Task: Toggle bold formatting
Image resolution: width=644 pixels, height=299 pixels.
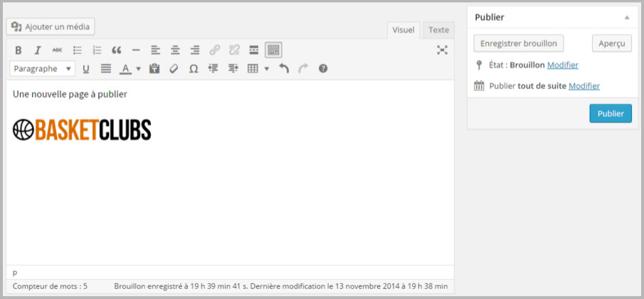Action: click(18, 50)
